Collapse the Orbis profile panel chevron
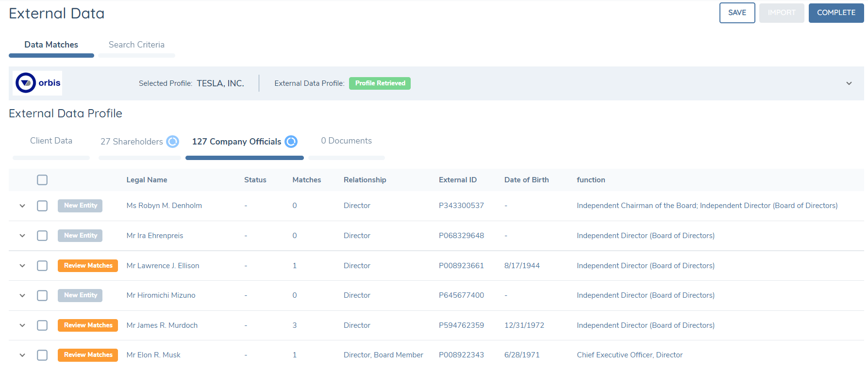This screenshot has height=370, width=868. [x=849, y=83]
